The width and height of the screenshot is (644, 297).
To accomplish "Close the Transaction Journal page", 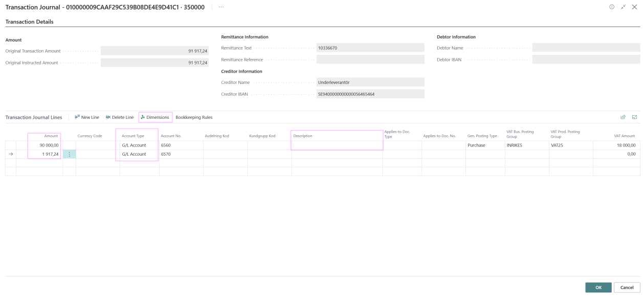I will (x=635, y=7).
